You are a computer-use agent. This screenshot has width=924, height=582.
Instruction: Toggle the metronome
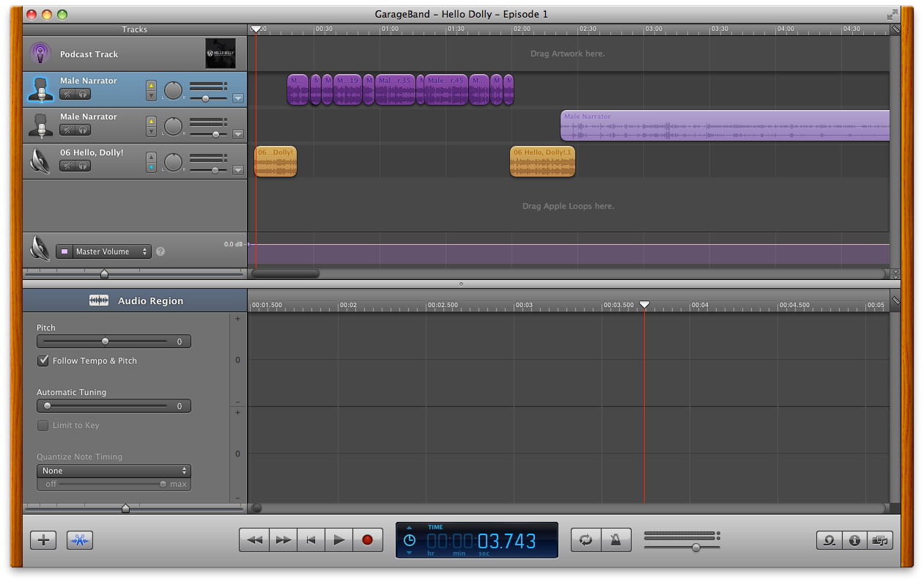point(616,540)
